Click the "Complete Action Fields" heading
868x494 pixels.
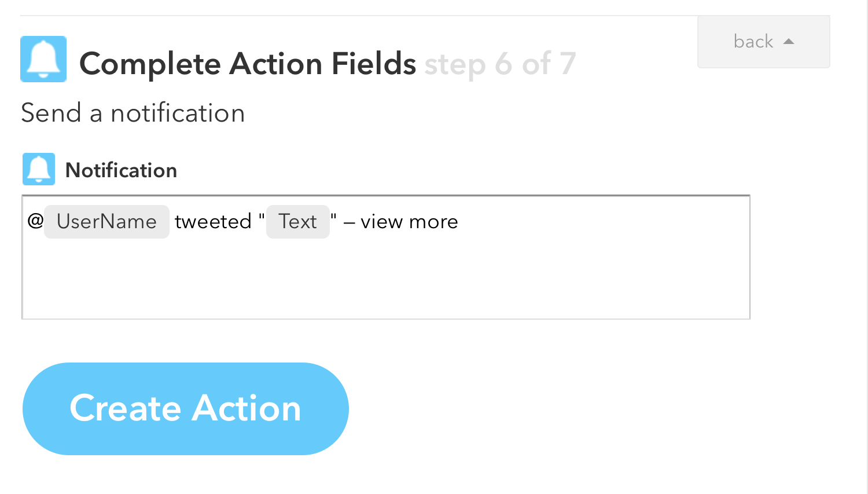[248, 64]
